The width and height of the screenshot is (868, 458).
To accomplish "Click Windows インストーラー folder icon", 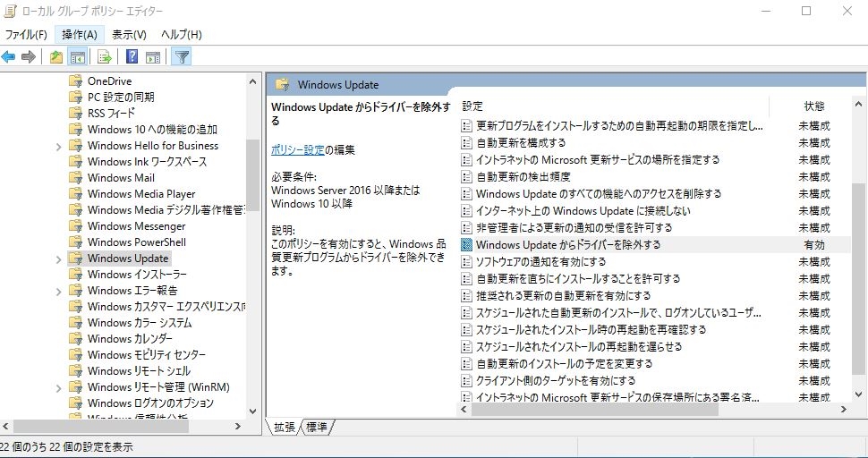I will (x=76, y=274).
